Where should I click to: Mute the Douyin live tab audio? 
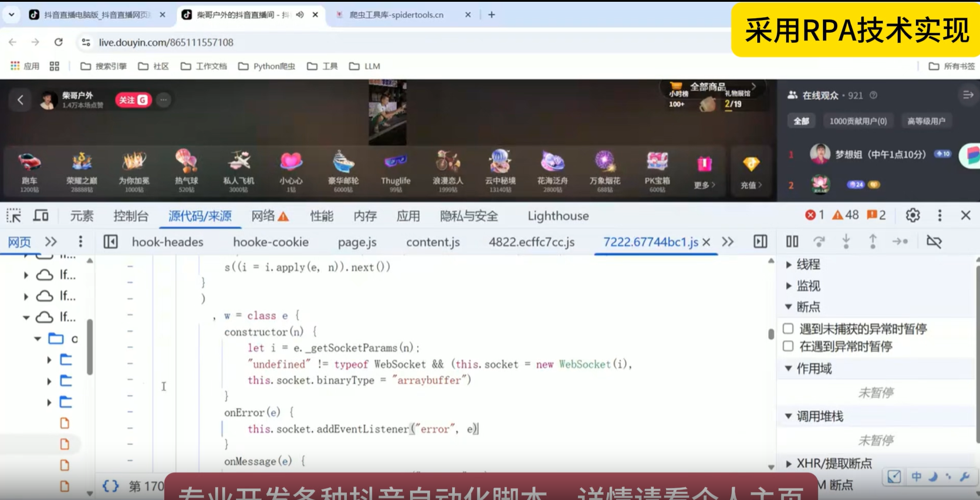[x=300, y=15]
